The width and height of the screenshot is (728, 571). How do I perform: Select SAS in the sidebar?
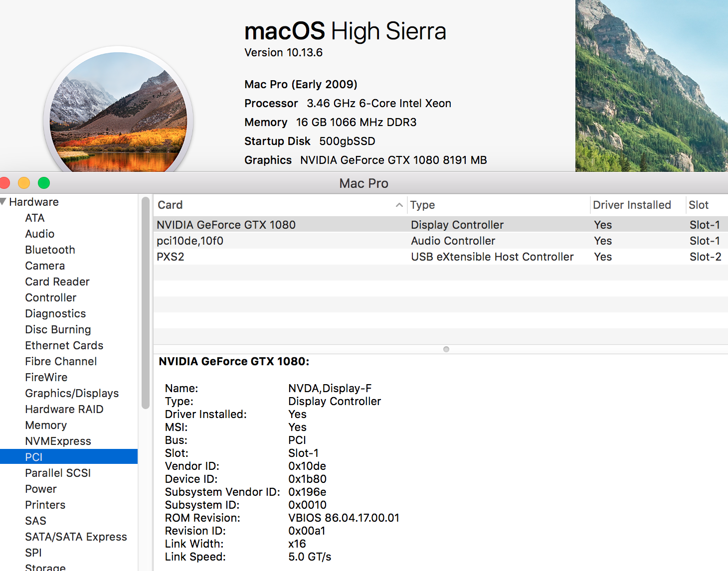(x=36, y=521)
